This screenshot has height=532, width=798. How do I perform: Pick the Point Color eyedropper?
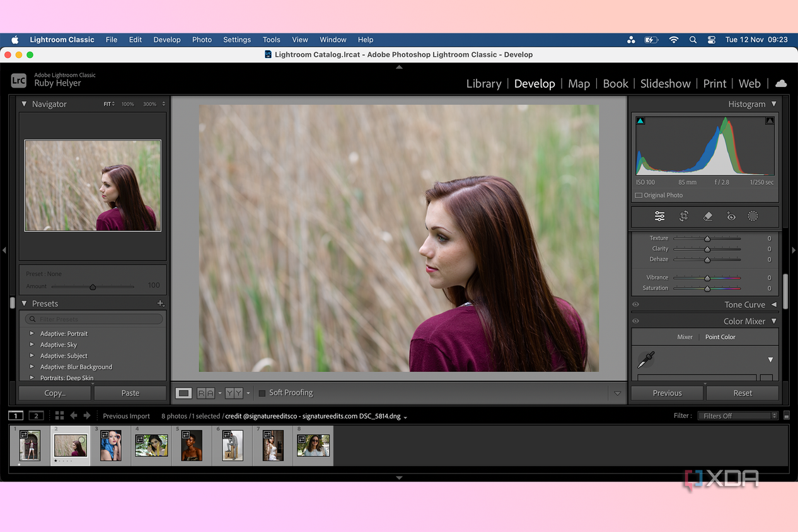[x=645, y=359]
